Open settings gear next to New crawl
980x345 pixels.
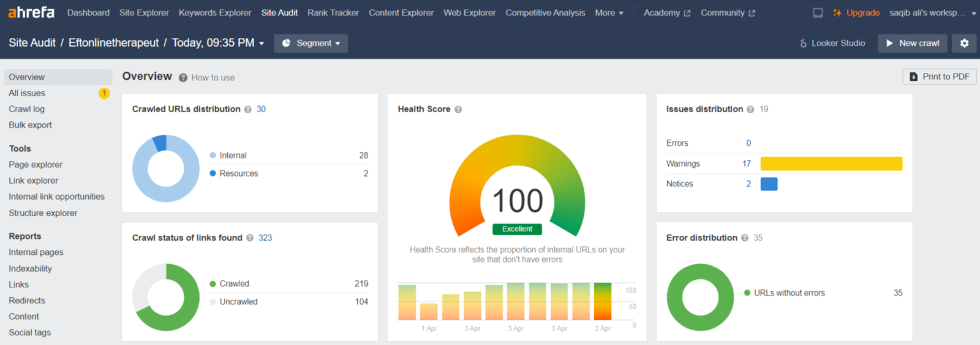(964, 43)
